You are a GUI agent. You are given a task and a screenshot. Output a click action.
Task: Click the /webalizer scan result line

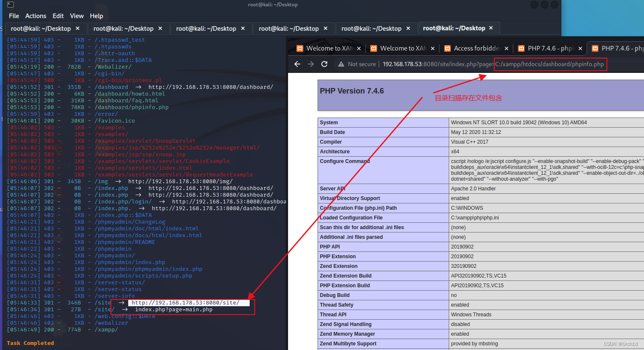67,323
